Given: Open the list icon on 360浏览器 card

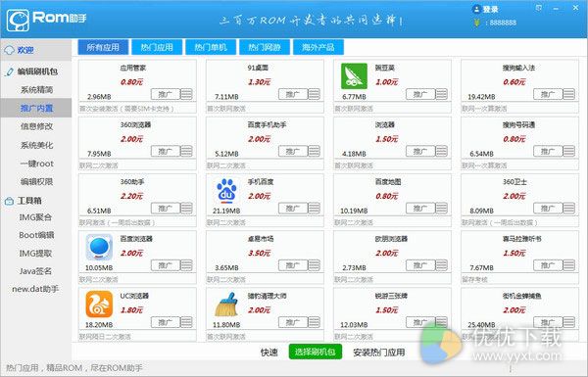Looking at the screenshot, I should 186,151.
